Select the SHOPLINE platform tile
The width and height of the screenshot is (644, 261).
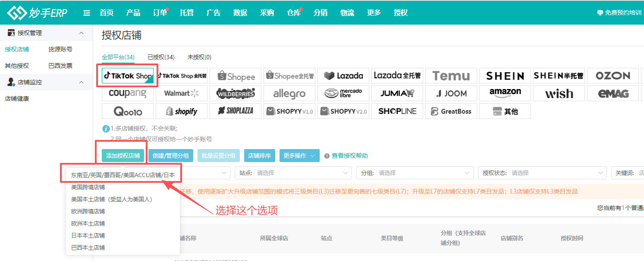click(x=397, y=111)
